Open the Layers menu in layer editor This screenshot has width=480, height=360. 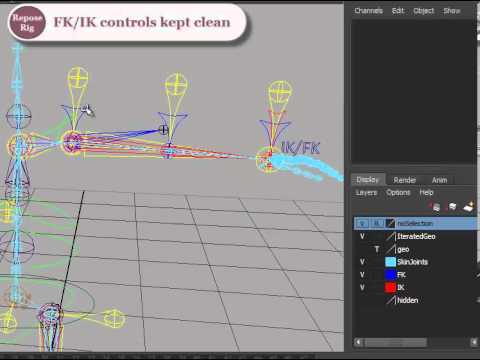366,193
